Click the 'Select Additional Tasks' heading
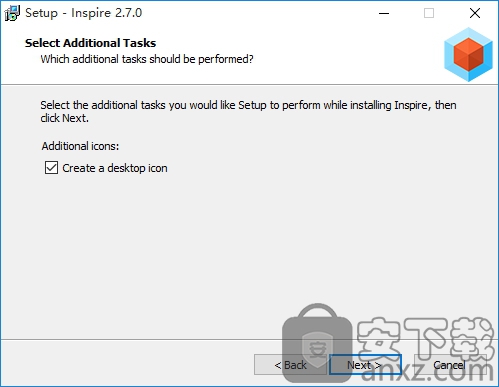 (x=90, y=43)
